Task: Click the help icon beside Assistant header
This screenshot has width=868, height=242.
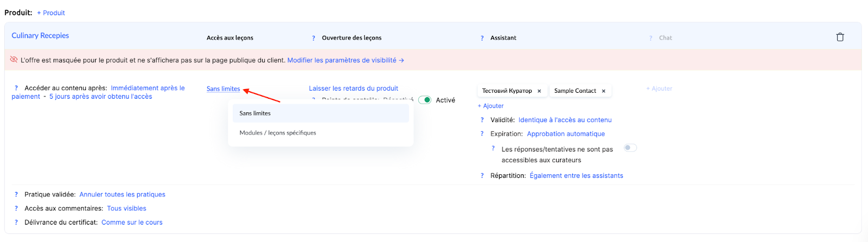Action: point(482,38)
